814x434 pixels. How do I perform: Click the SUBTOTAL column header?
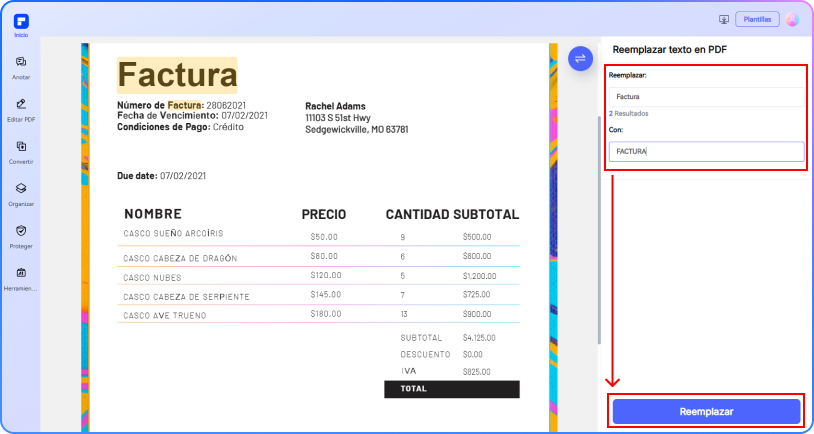(x=486, y=214)
